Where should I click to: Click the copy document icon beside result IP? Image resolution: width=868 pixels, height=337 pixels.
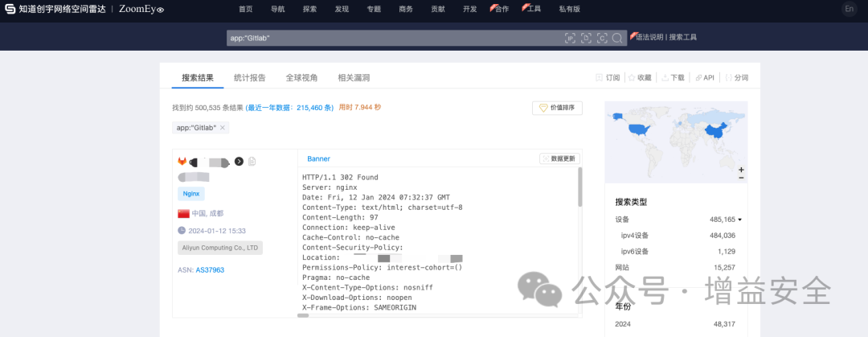252,162
